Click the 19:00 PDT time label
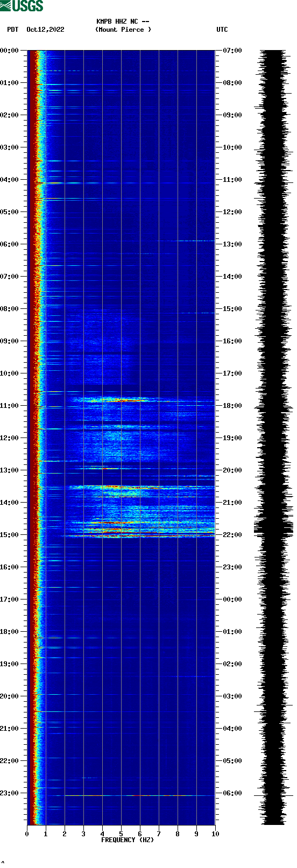The image size is (297, 868). (x=9, y=664)
